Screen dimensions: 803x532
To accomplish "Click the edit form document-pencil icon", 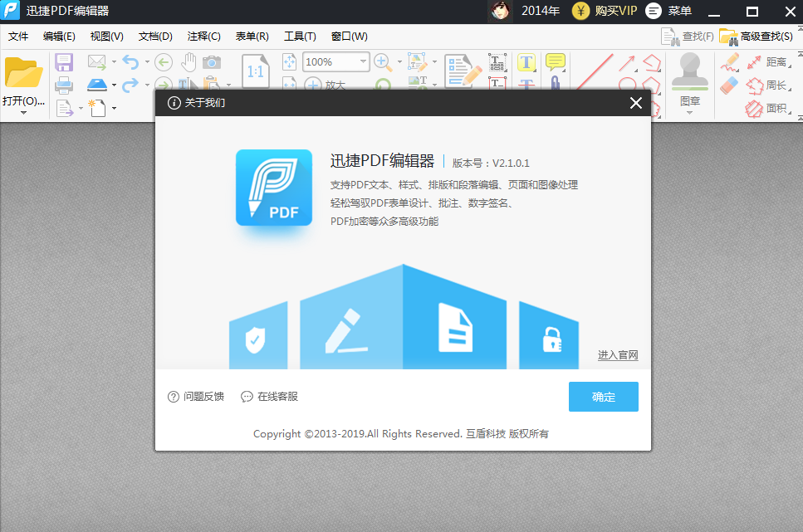I will click(x=463, y=71).
